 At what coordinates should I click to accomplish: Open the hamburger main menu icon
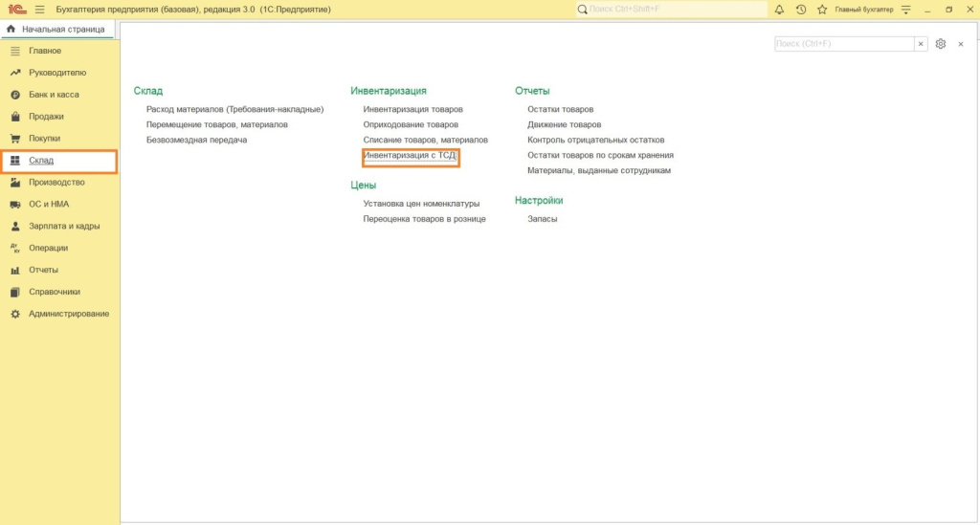point(40,10)
